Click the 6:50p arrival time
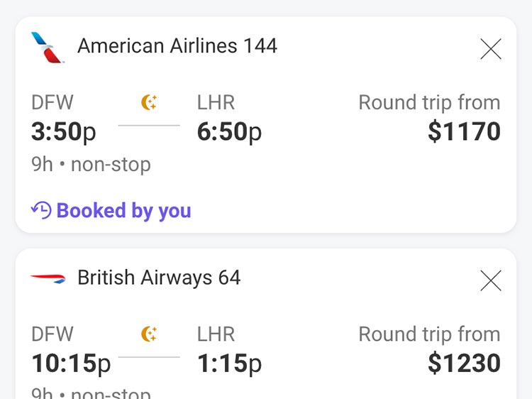This screenshot has height=399, width=532. tap(229, 132)
